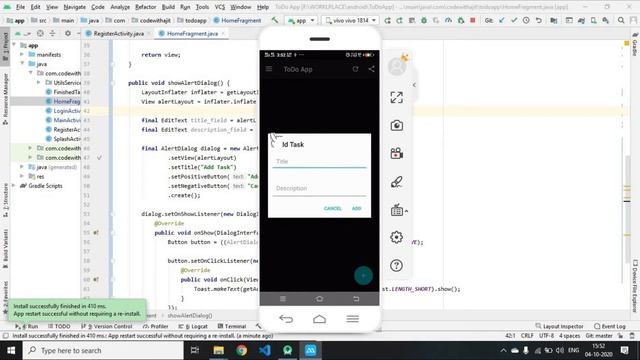Click project panel settings gear icon
The height and width of the screenshot is (360, 640).
(x=68, y=33)
